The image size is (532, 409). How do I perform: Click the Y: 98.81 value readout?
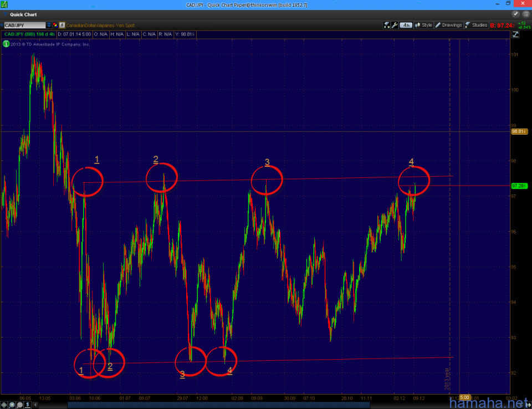(x=185, y=34)
